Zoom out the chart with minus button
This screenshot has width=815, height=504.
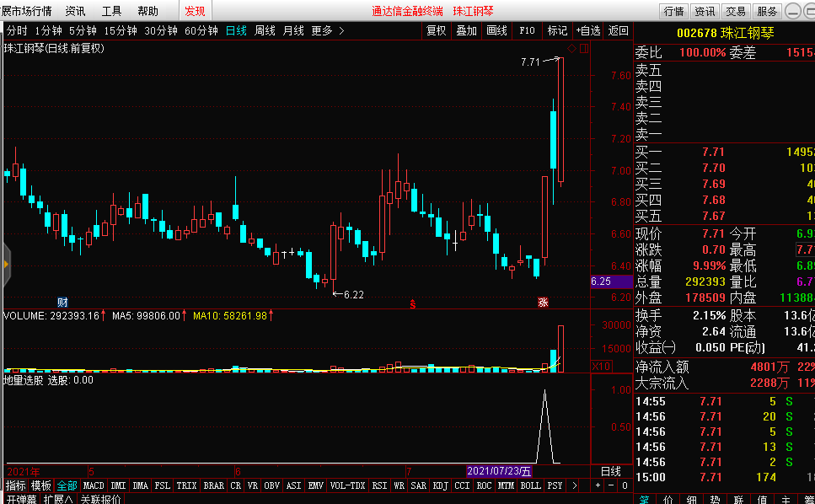[x=611, y=485]
